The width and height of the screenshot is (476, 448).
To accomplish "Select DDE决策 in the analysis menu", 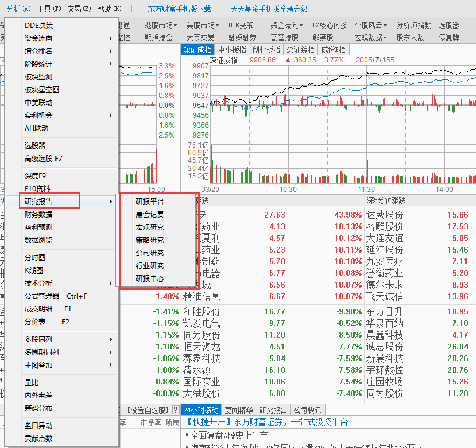I will tap(39, 26).
